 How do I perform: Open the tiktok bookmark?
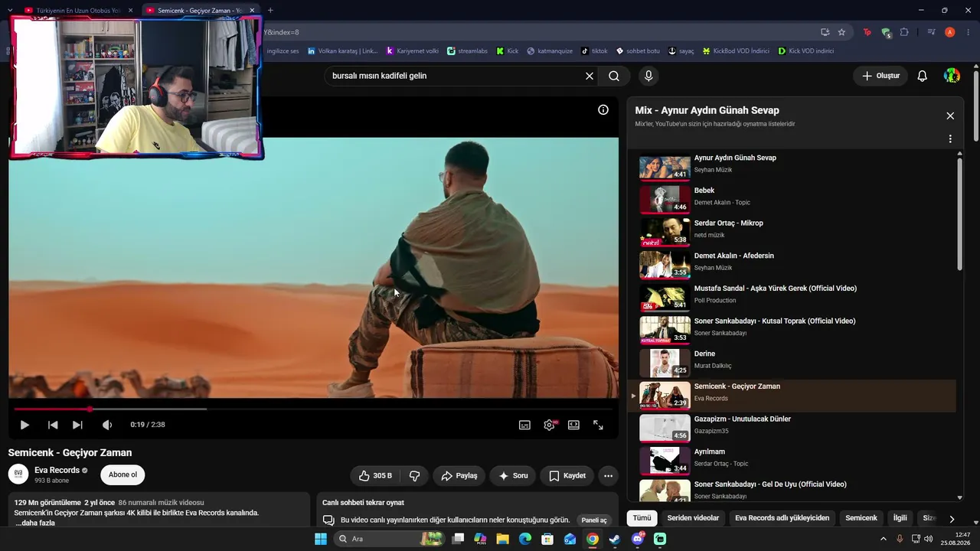coord(594,51)
